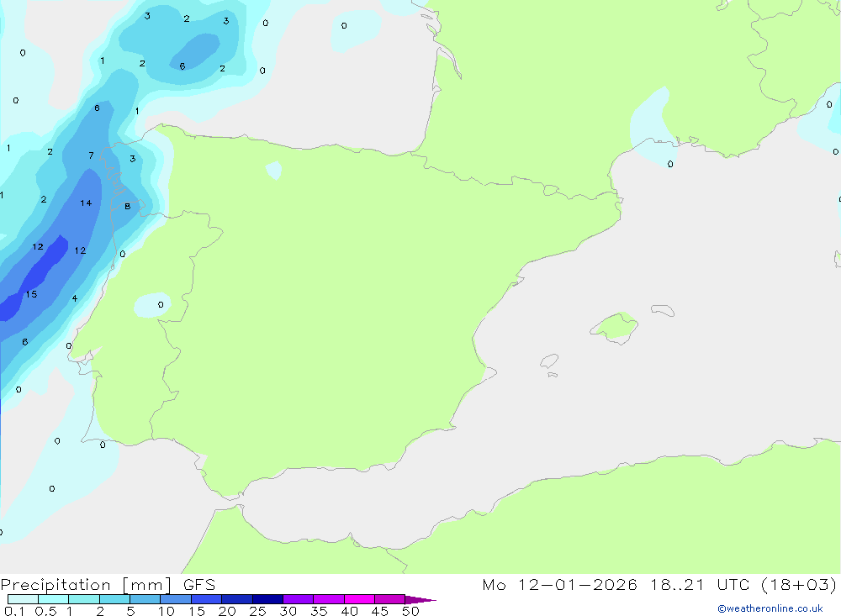Click the '7' precipitation value on the map
The image size is (841, 616).
pos(91,155)
